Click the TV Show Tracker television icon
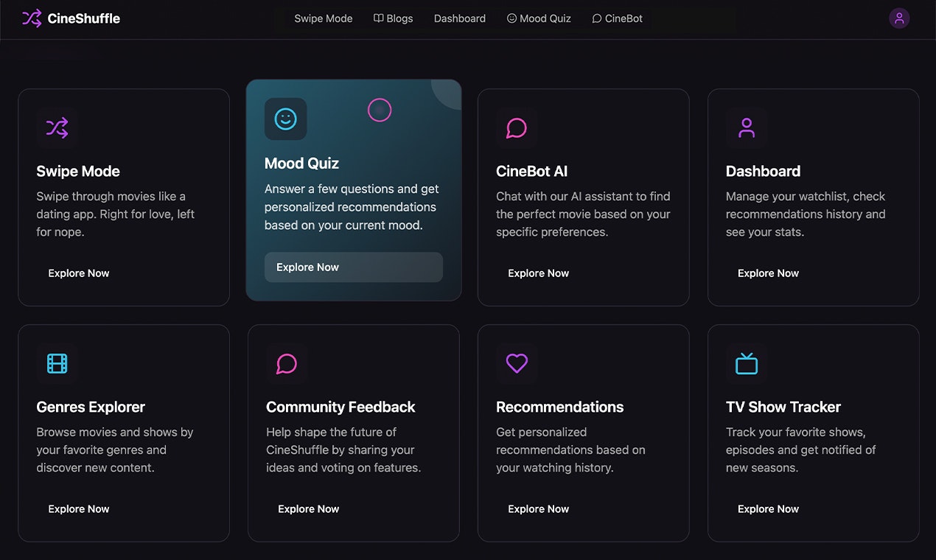Screen dimensions: 936x560 [747, 364]
